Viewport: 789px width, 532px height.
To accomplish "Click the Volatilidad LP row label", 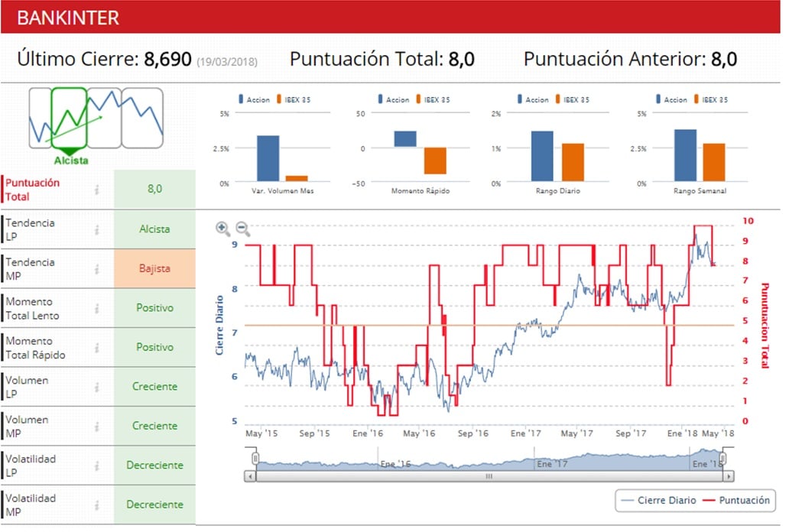I will (x=31, y=465).
